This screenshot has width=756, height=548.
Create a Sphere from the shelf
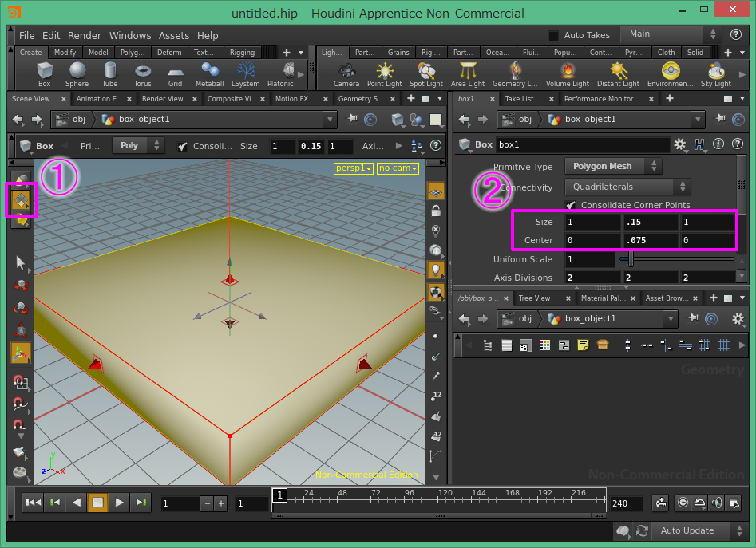77,75
